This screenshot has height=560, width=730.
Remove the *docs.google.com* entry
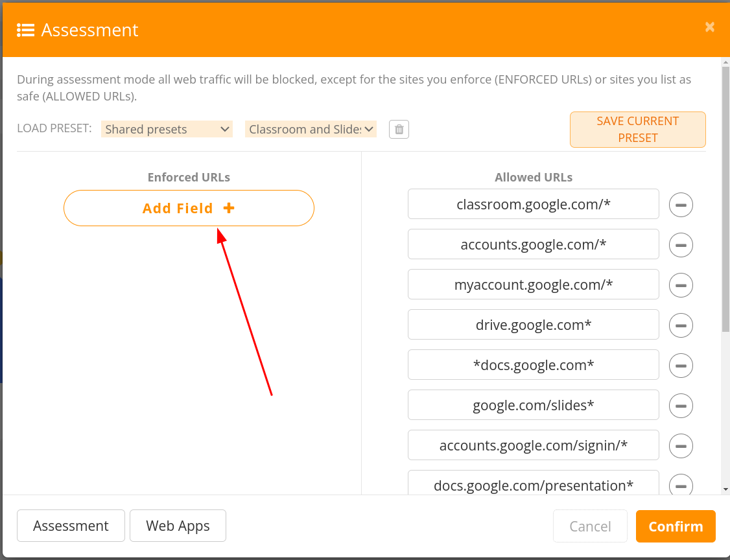[x=681, y=366]
